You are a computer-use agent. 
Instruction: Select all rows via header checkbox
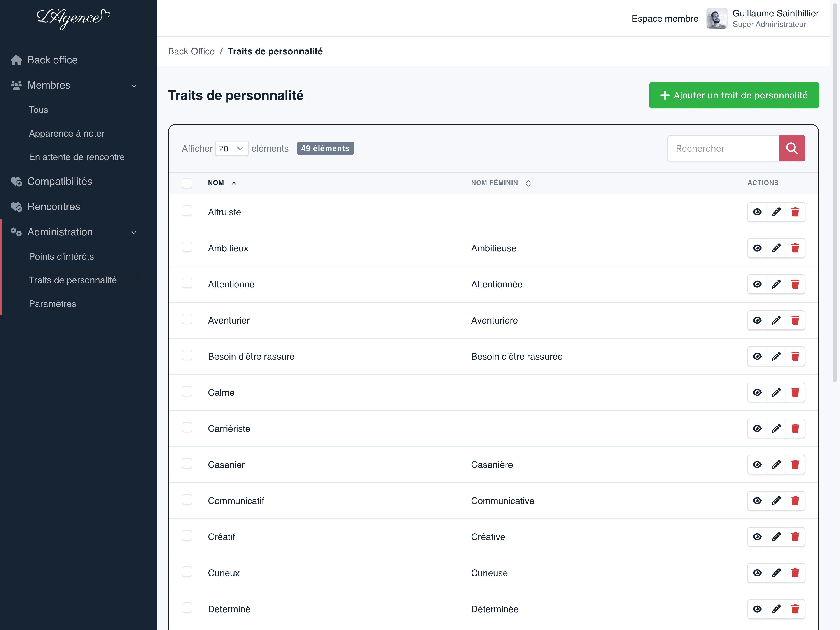point(187,183)
